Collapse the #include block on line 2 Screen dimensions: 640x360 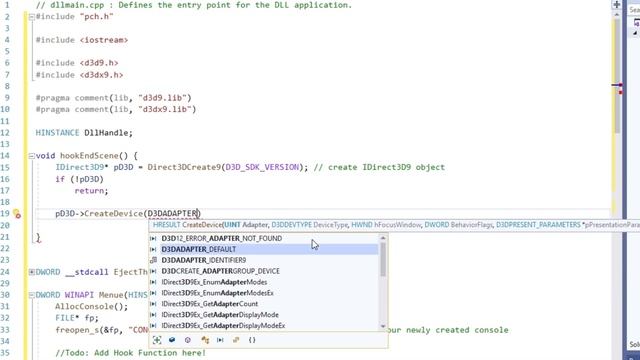click(x=32, y=17)
